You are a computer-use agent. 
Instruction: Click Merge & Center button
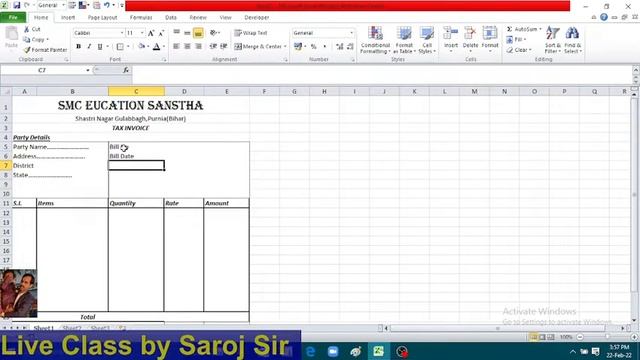pos(258,47)
